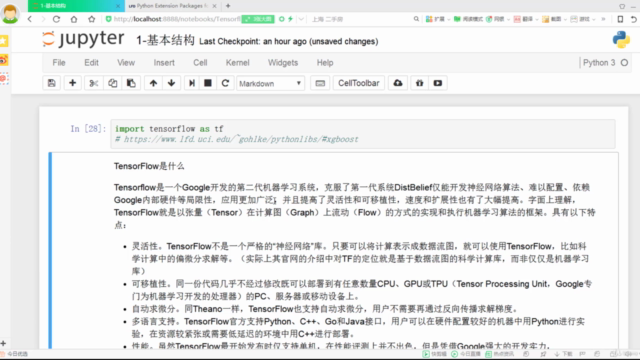Click the CellToolbar button
640x360 pixels.
click(x=359, y=83)
